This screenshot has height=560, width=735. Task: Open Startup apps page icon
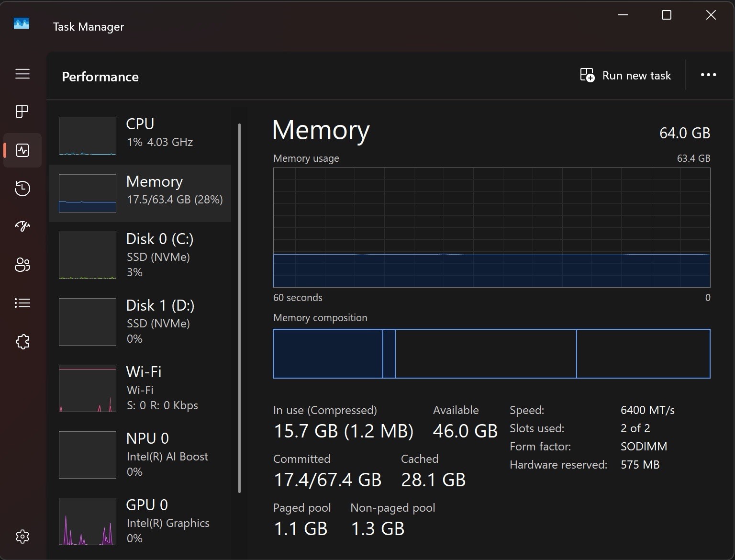(x=22, y=226)
